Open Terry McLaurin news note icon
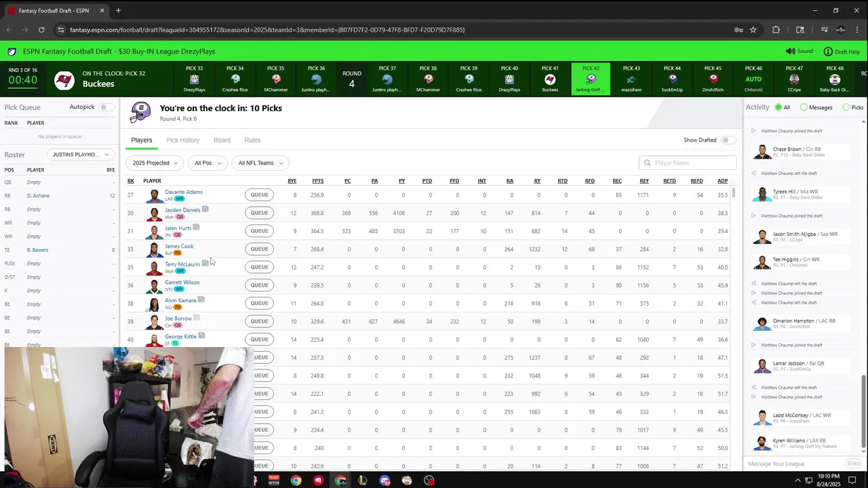The height and width of the screenshot is (488, 868). click(x=205, y=263)
